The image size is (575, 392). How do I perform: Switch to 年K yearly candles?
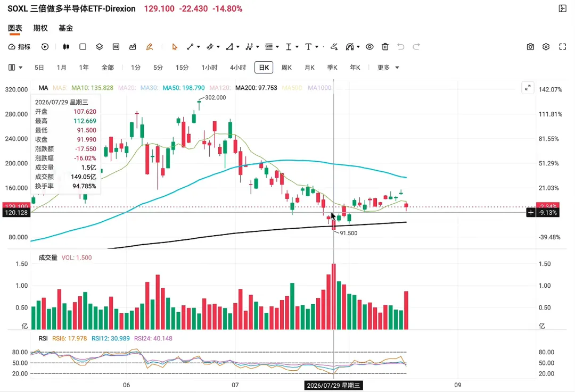[355, 68]
